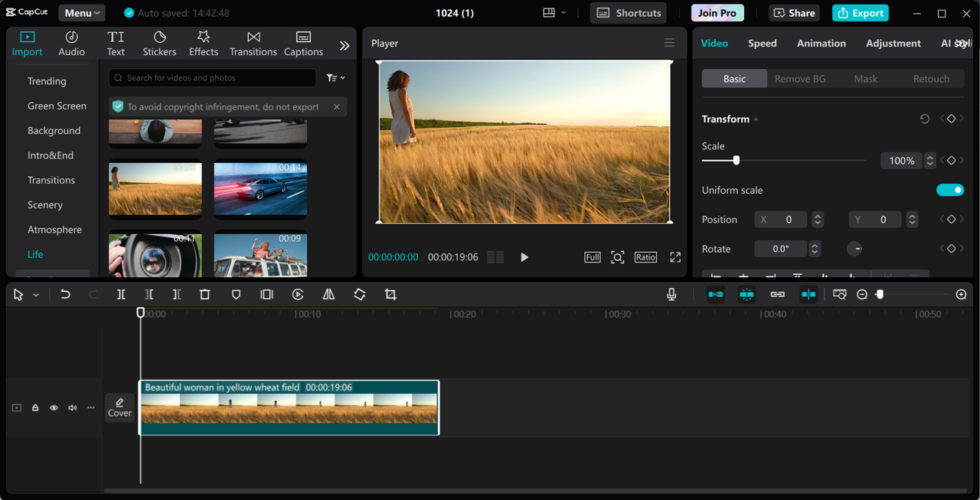This screenshot has height=500, width=980.
Task: Click the Delete left split tool
Action: coord(149,294)
